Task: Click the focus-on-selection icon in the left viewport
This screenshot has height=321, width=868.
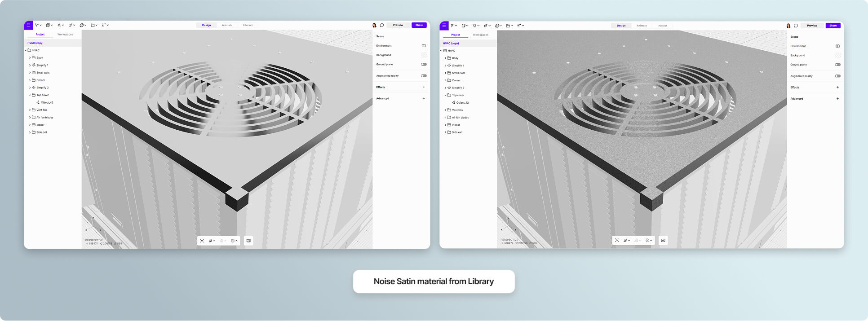Action: 202,241
